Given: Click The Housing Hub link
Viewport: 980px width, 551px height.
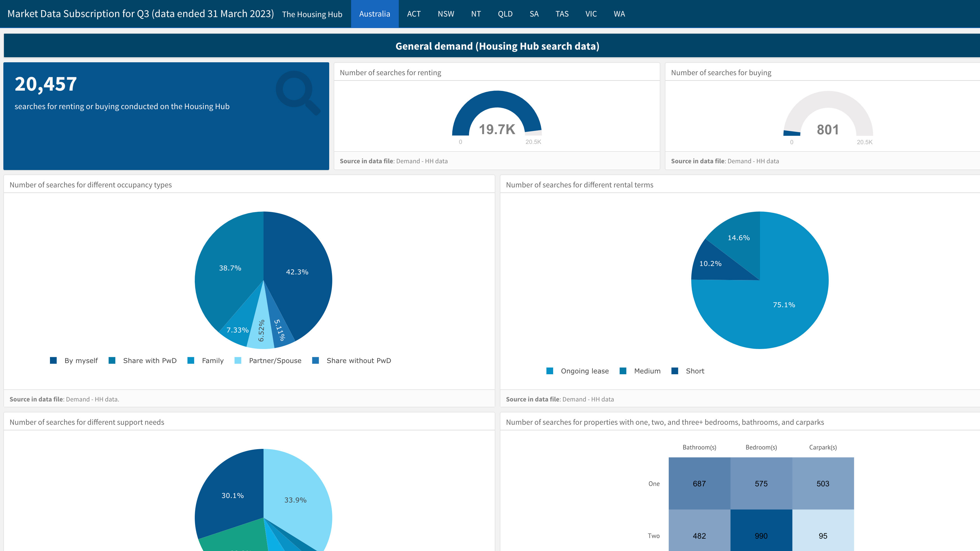Looking at the screenshot, I should (312, 15).
